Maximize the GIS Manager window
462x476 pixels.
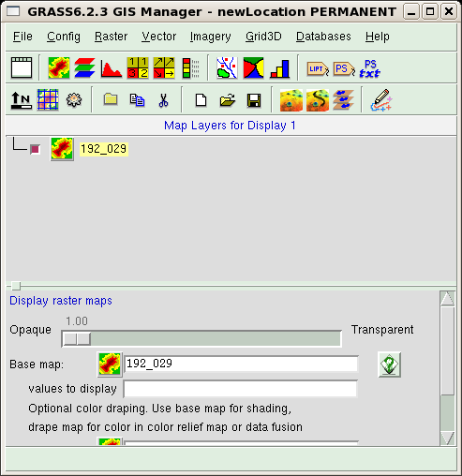(x=430, y=12)
